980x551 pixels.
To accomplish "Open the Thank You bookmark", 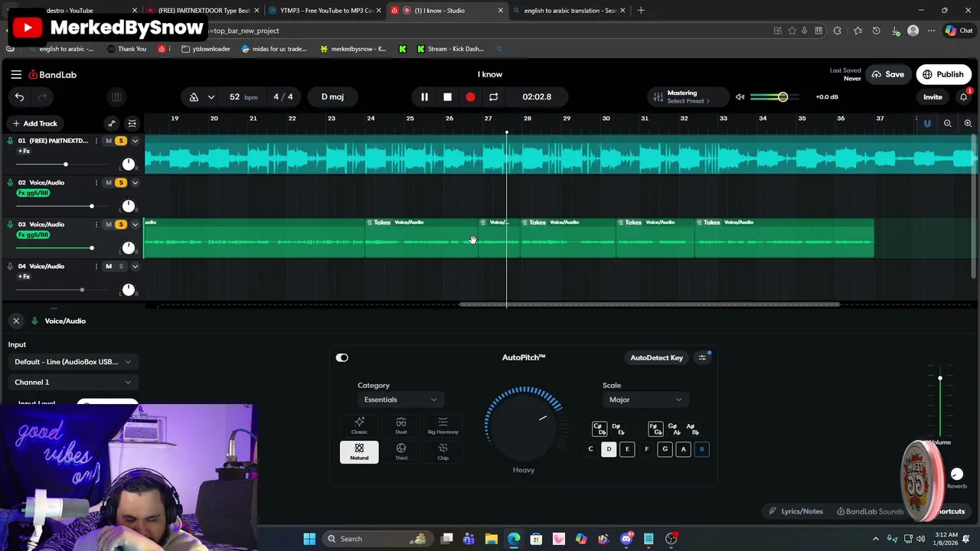I will tap(126, 49).
